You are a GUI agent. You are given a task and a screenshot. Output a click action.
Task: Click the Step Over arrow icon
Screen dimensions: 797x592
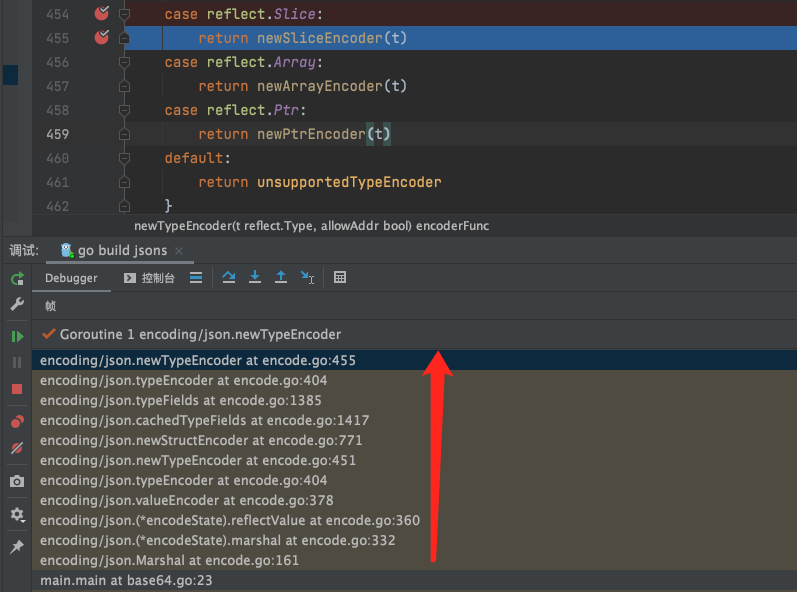[229, 278]
